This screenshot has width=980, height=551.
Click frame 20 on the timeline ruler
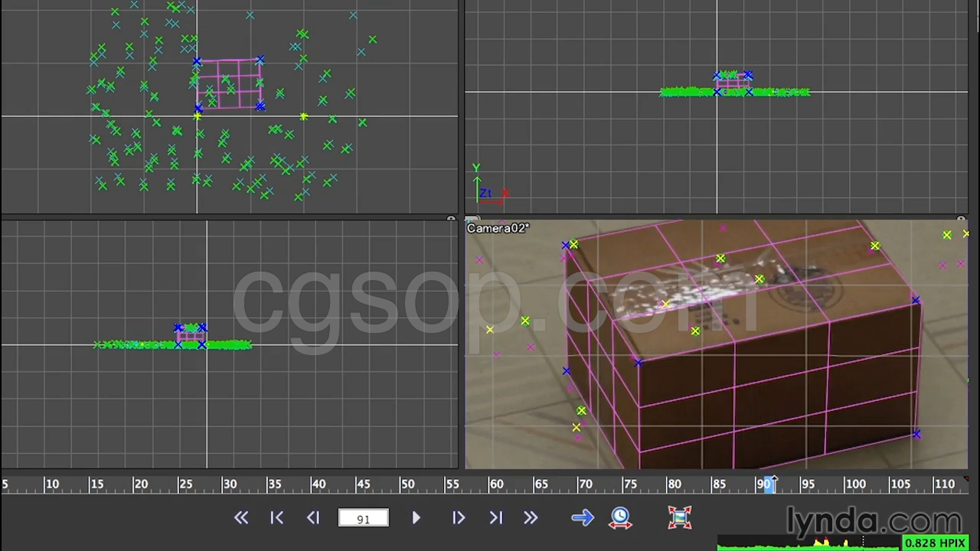click(x=141, y=484)
